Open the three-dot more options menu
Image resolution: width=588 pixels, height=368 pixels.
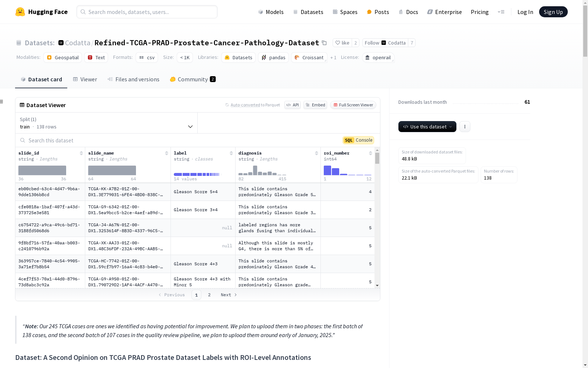pos(465,127)
